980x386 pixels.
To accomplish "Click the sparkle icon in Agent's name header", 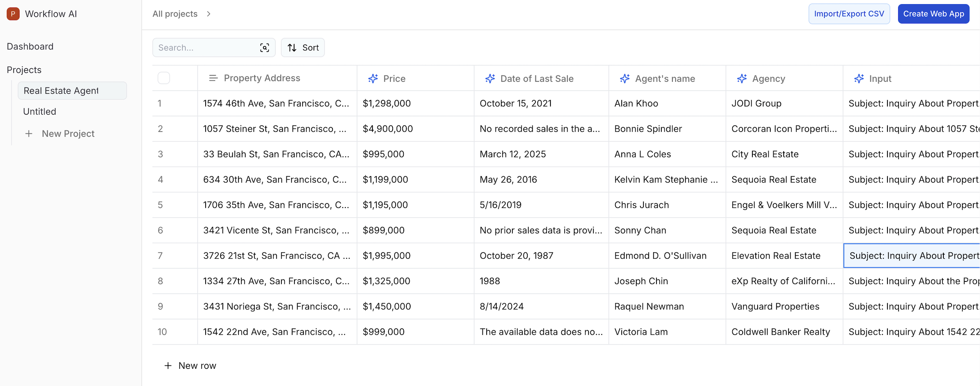I will pyautogui.click(x=625, y=78).
